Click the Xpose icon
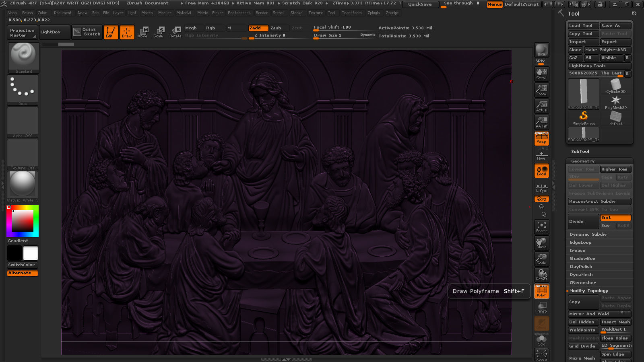This screenshot has height=362, width=644. 541,355
